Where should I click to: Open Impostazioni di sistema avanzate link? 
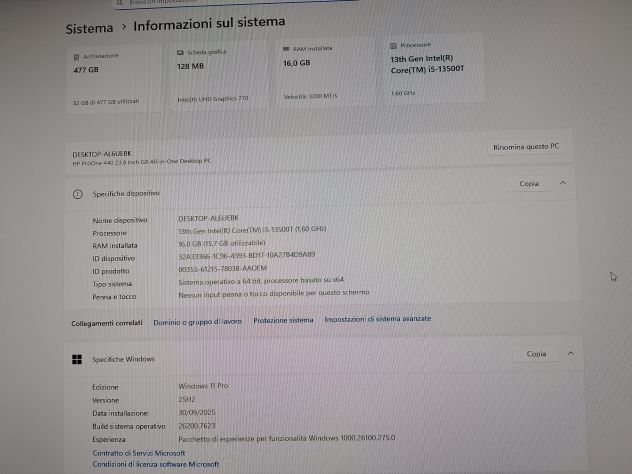[378, 318]
